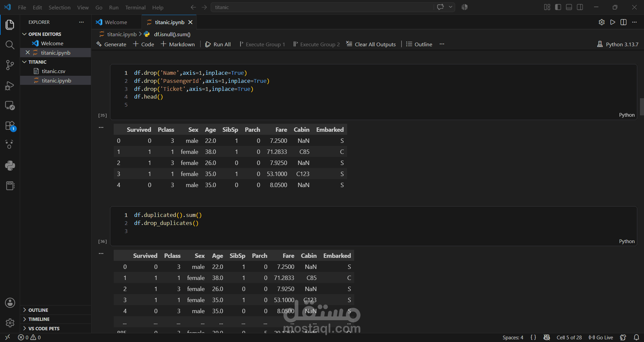Add a Markdown cell
Viewport: 644px width, 342px height.
pyautogui.click(x=178, y=44)
